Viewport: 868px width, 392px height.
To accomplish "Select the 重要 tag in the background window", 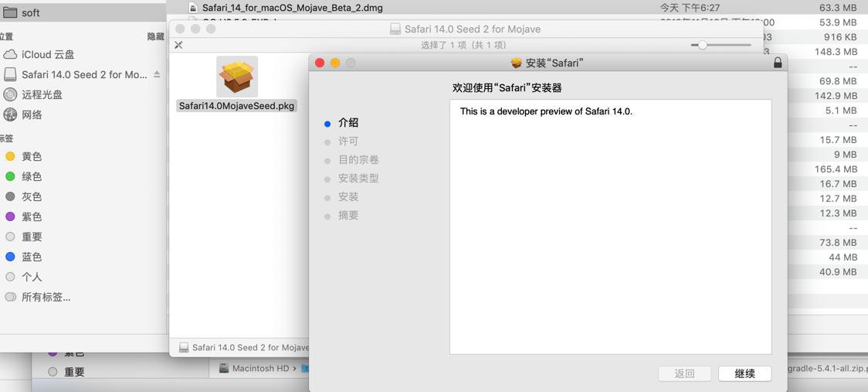I will pos(74,373).
